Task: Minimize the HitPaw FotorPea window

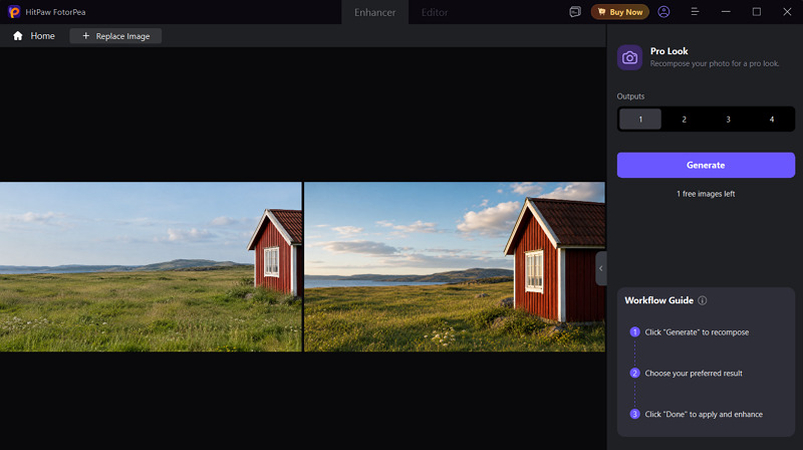Action: [726, 12]
